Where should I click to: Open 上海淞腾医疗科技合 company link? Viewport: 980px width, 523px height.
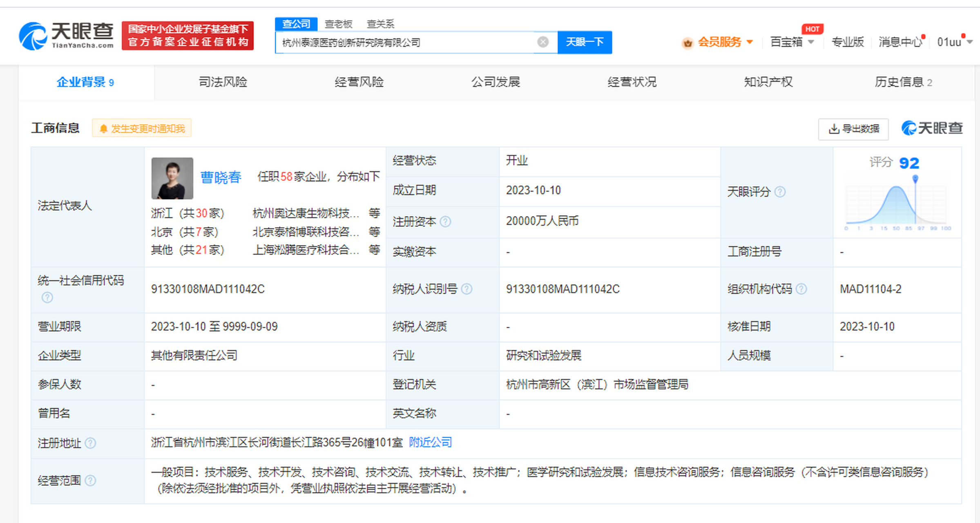pos(306,250)
